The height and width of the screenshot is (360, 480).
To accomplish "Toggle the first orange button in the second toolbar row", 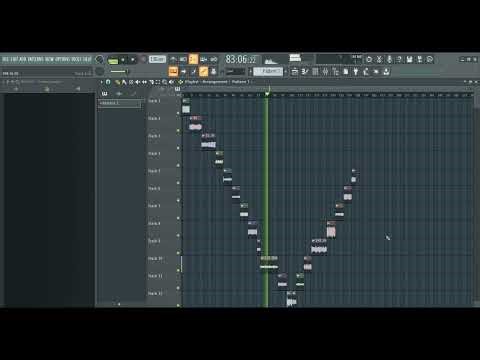I will 173,71.
